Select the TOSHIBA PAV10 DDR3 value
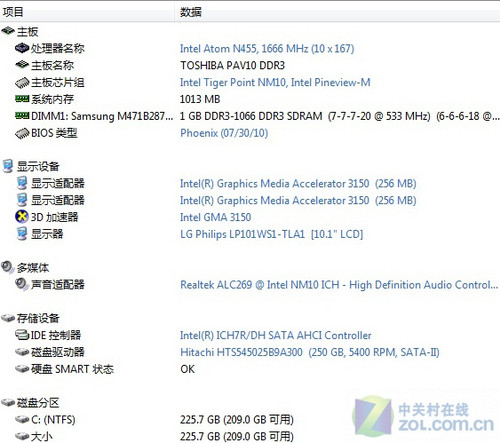This screenshot has height=443, width=500. [233, 65]
